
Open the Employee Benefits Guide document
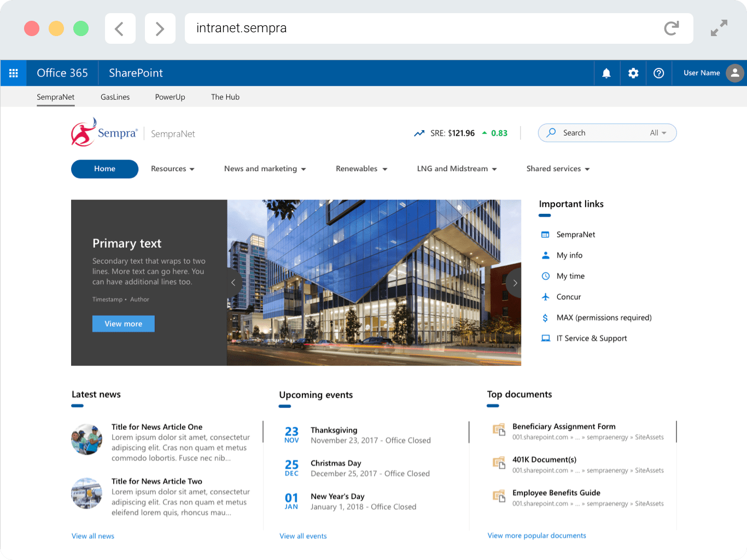(556, 493)
